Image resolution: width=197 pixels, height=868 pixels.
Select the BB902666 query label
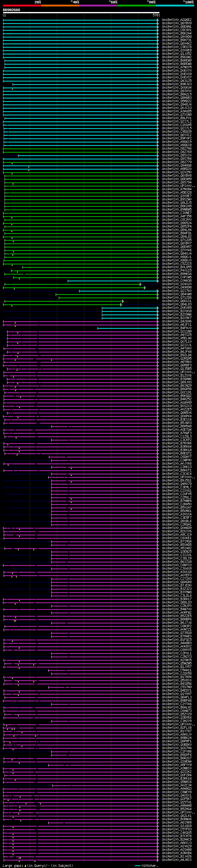(x=11, y=10)
